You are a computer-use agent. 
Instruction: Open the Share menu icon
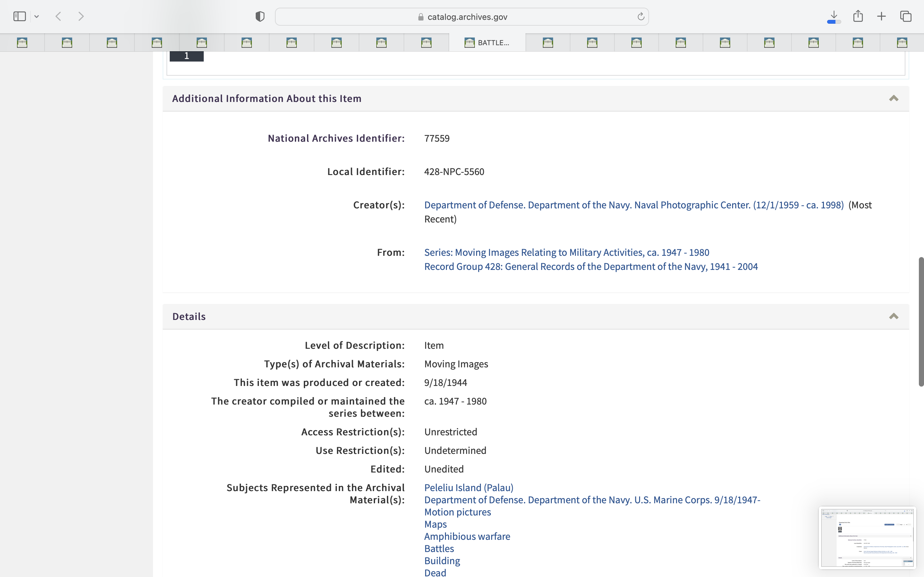point(858,16)
